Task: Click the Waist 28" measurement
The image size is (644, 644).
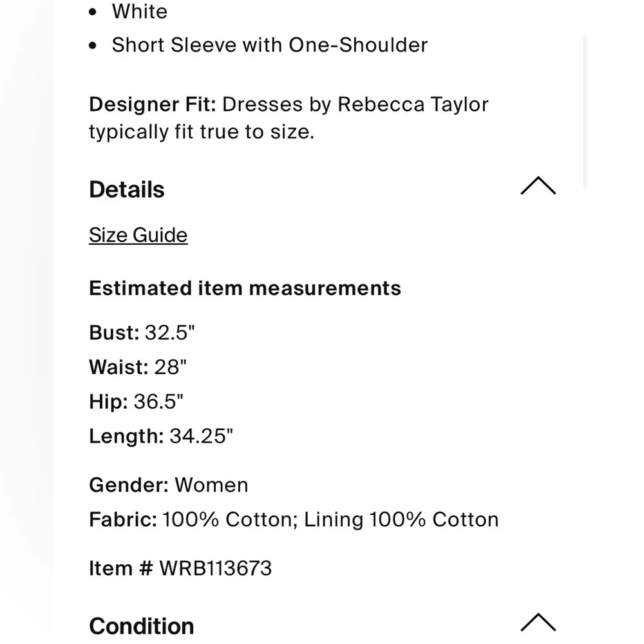Action: click(x=138, y=367)
